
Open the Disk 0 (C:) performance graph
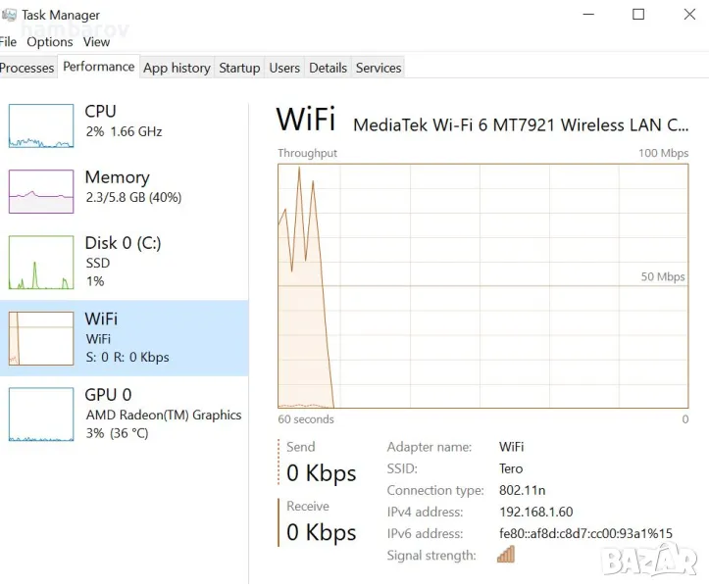(41, 263)
